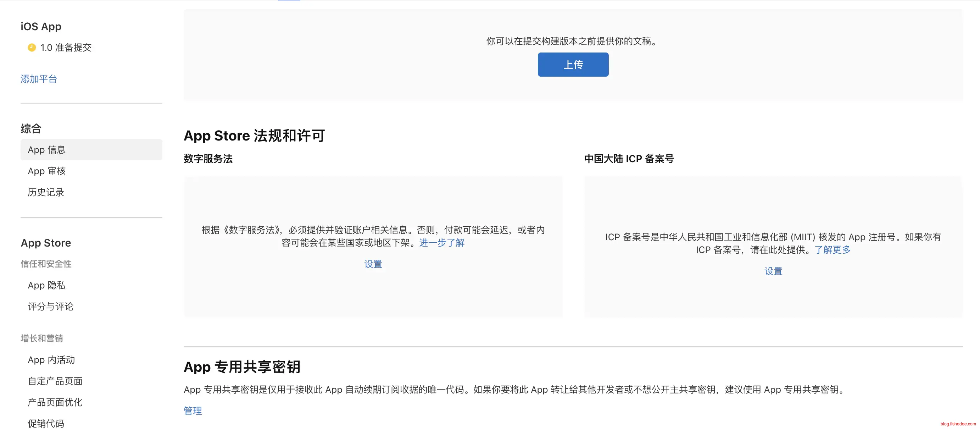Click 进一步了解 link for Digital Services Act
980x430 pixels.
coord(442,243)
